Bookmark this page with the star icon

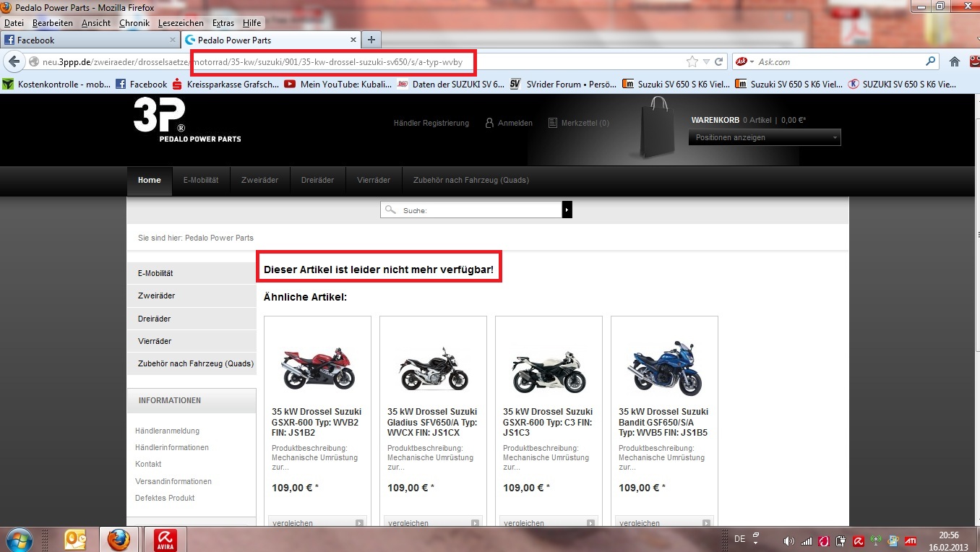692,62
